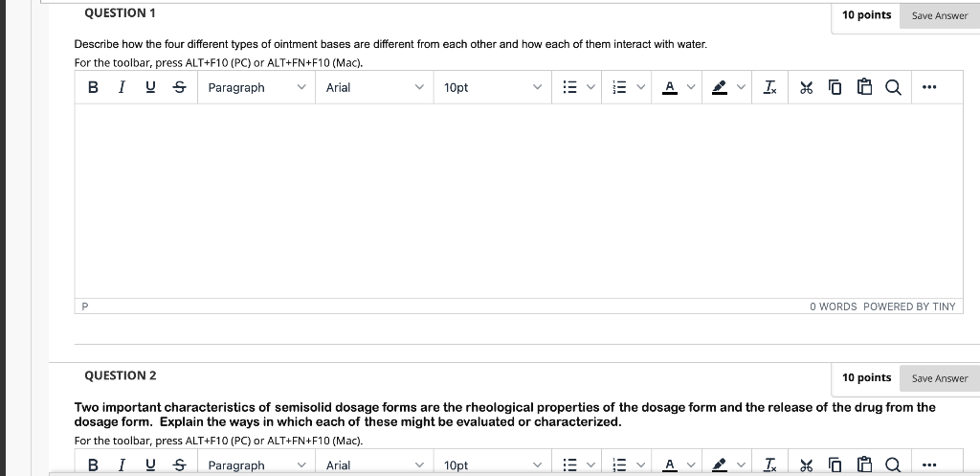Apply text color in Question 2 toolbar

(x=669, y=465)
